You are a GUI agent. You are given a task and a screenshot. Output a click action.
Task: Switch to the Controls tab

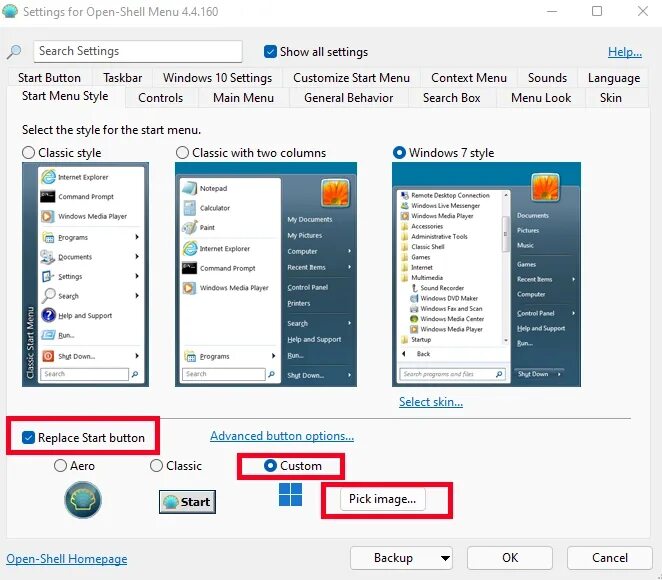click(160, 98)
